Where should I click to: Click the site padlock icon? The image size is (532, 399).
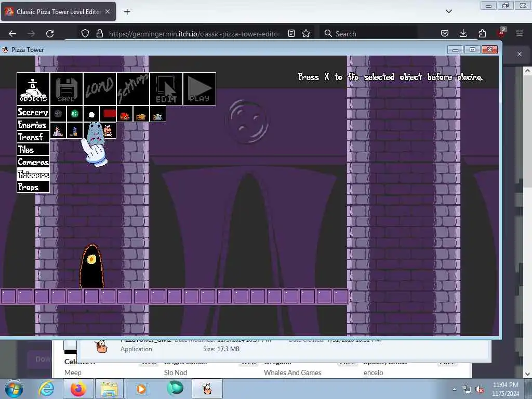click(99, 34)
